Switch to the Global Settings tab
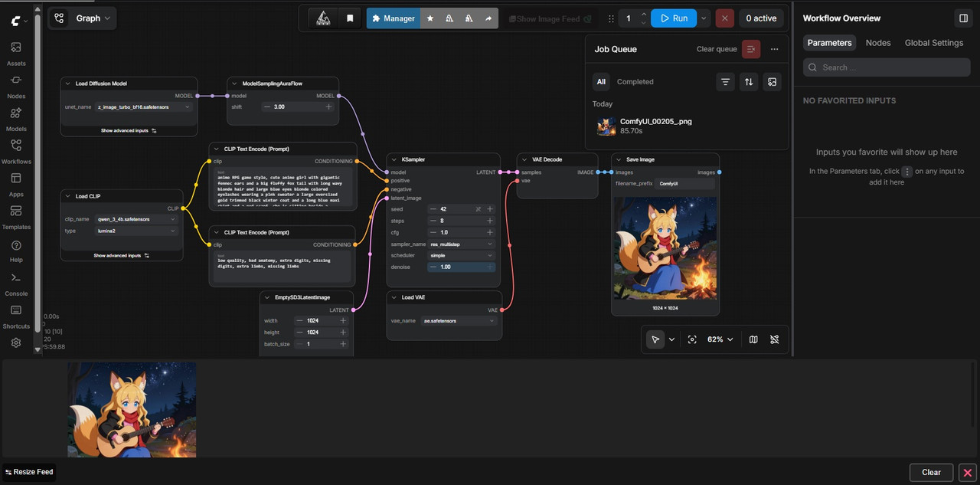 934,43
